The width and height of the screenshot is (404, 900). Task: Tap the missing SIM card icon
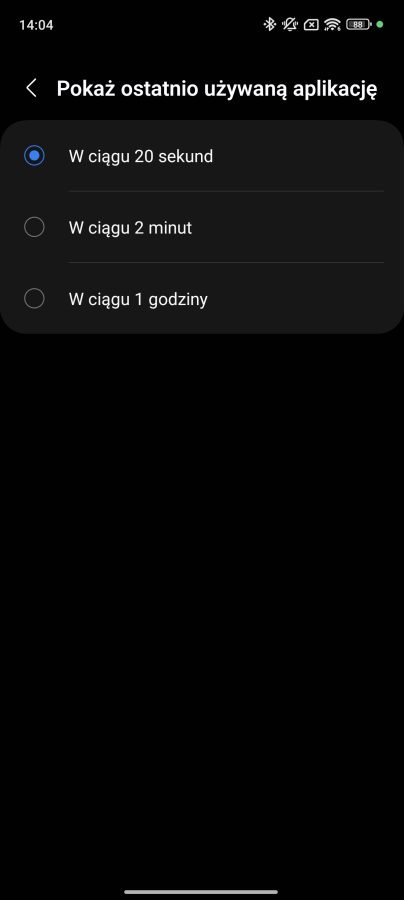coord(311,25)
